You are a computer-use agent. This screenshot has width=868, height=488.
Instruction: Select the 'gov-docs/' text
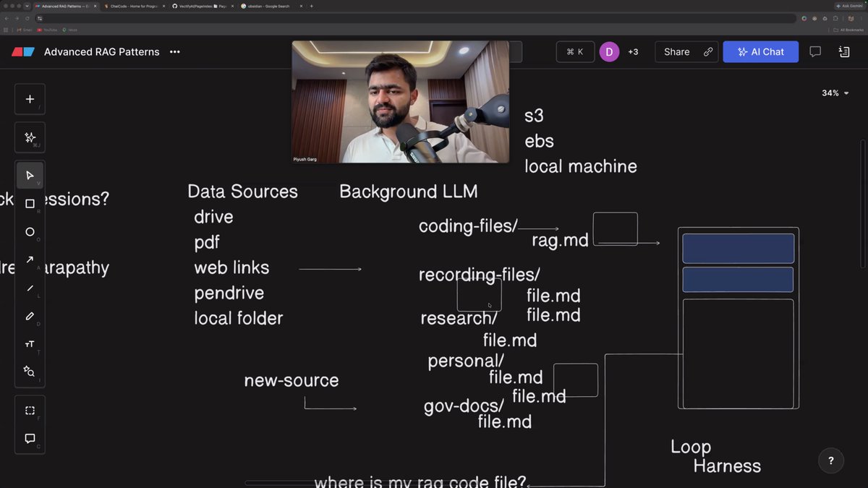[464, 406]
